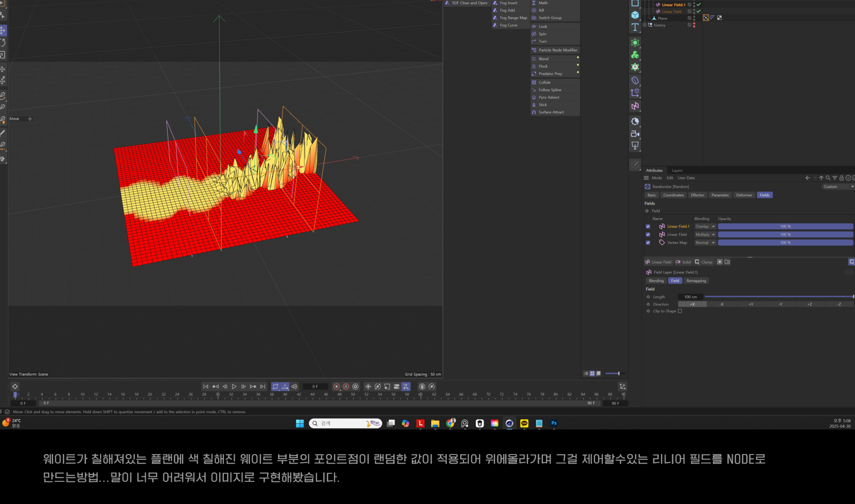Open Attributes hamburger menu
Screen dimensions: 855x504
coord(646,178)
